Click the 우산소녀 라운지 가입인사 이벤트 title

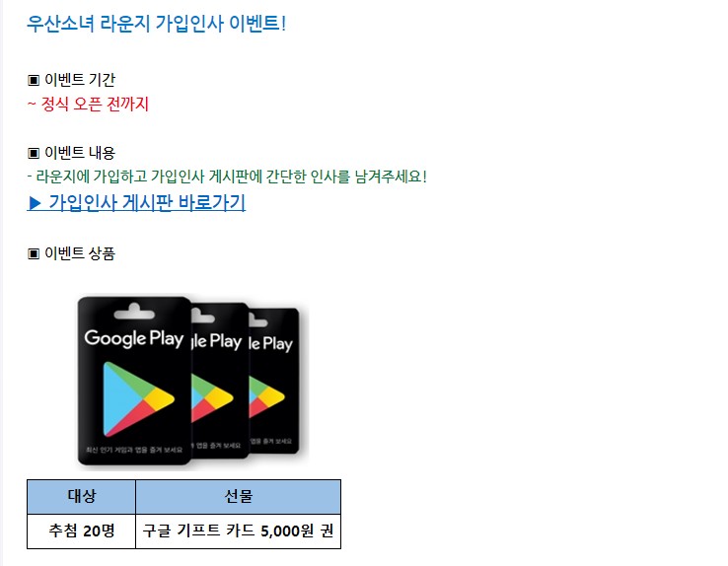pos(157,24)
